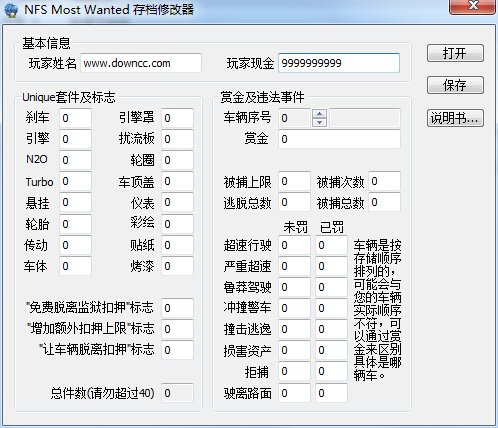Click the 基本信息 group label
Viewport: 498px width, 428px height.
coord(46,43)
